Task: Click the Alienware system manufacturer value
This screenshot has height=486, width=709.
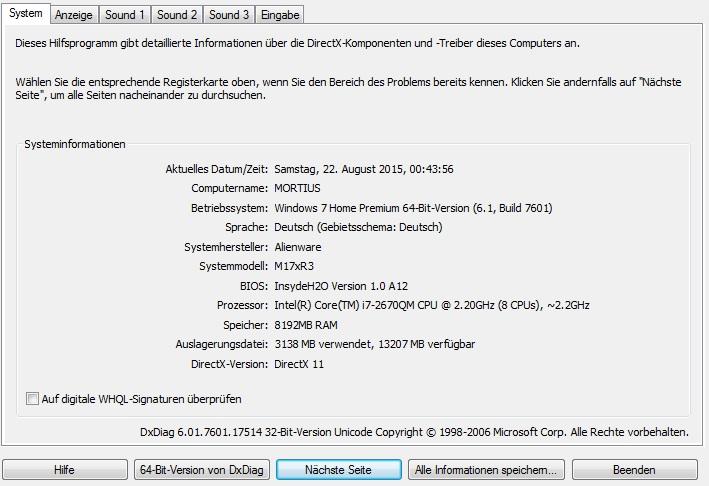Action: coord(299,247)
